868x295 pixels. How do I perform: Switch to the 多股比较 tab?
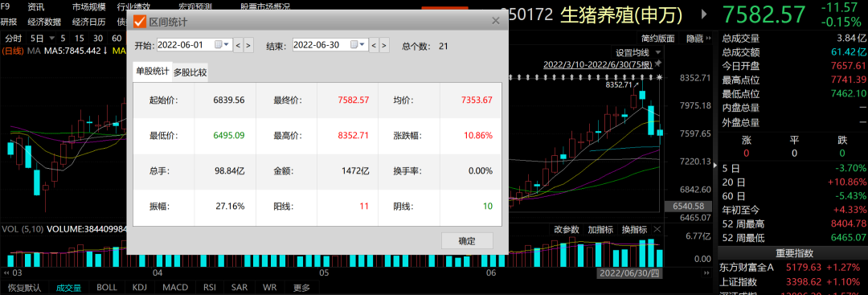tap(190, 72)
